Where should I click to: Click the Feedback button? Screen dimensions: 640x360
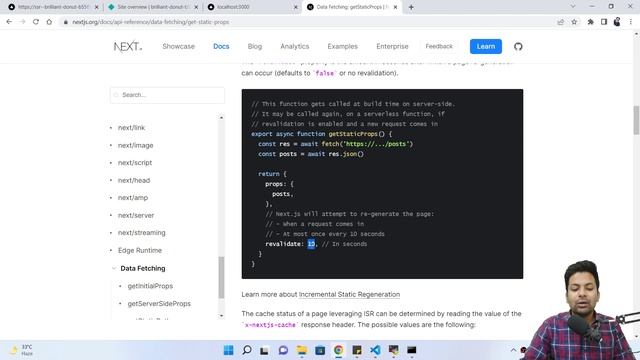[x=439, y=47]
